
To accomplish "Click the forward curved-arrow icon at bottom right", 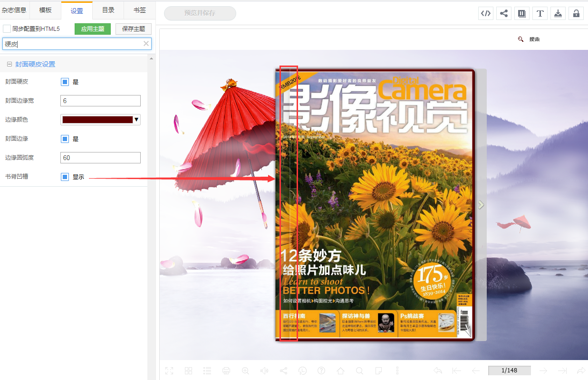I will point(580,370).
